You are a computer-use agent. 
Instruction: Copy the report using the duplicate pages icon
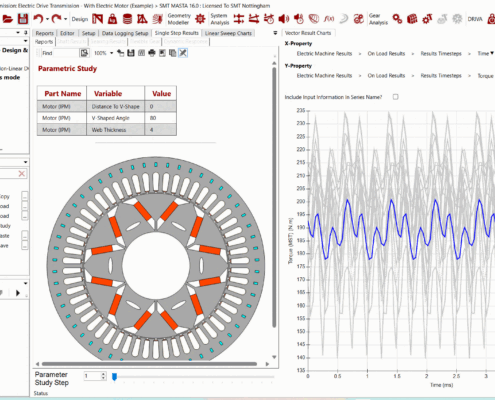point(172,53)
